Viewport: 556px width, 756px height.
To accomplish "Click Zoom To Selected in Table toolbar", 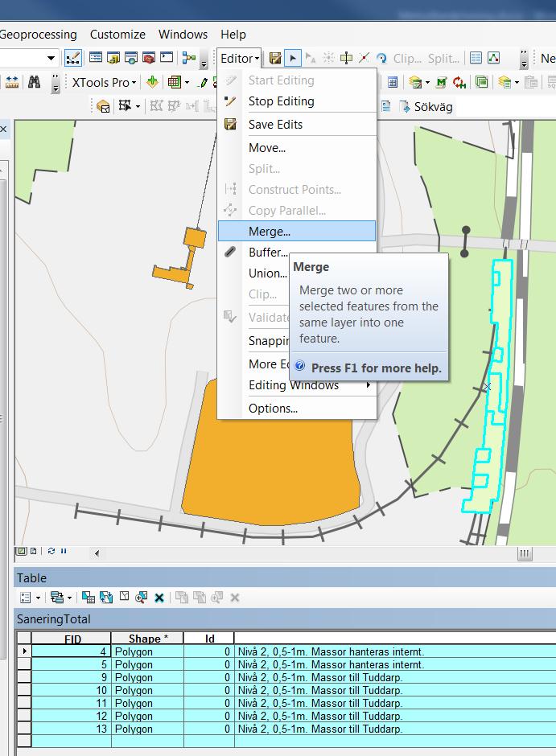I will (x=142, y=598).
